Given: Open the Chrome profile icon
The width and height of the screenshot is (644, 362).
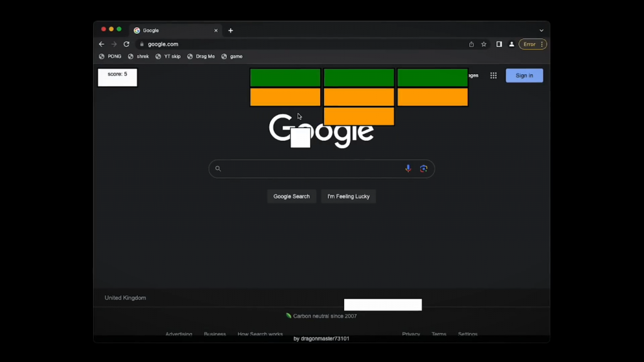Looking at the screenshot, I should [512, 45].
